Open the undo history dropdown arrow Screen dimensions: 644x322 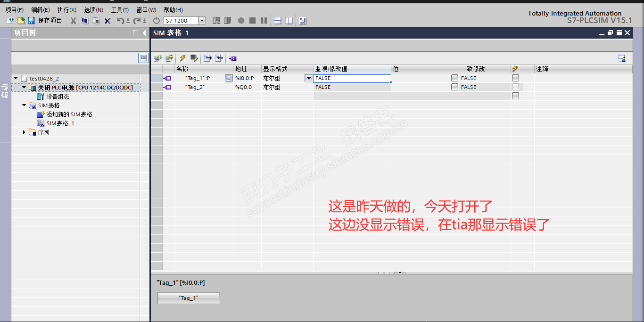(128, 21)
